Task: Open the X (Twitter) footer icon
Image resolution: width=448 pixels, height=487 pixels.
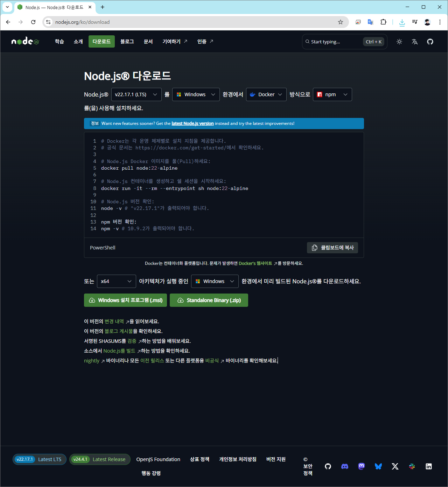Action: pyautogui.click(x=395, y=466)
